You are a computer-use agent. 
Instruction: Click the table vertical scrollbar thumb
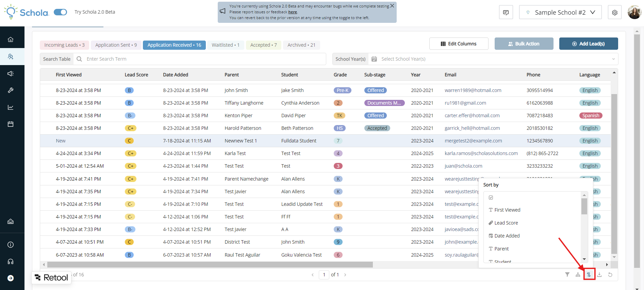pyautogui.click(x=614, y=174)
